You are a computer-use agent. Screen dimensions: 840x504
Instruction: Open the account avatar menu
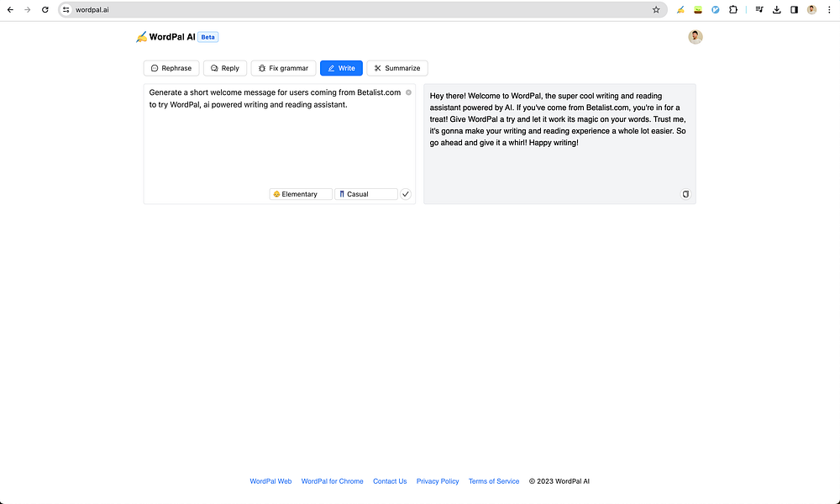point(695,37)
